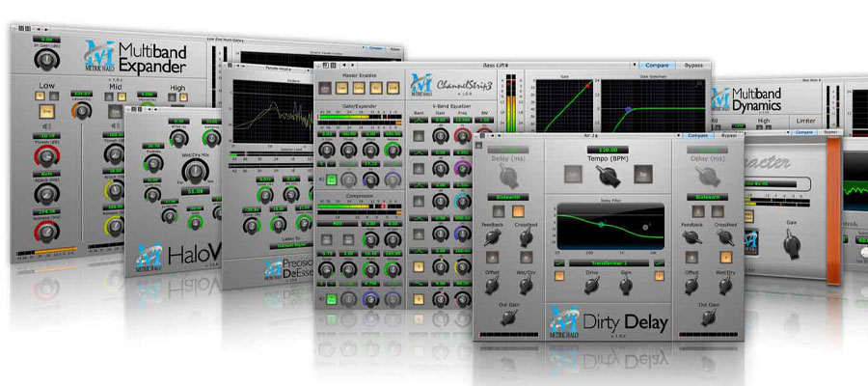Select the High tab in Multiband Dynamics
This screenshot has height=386, width=868.
click(763, 121)
